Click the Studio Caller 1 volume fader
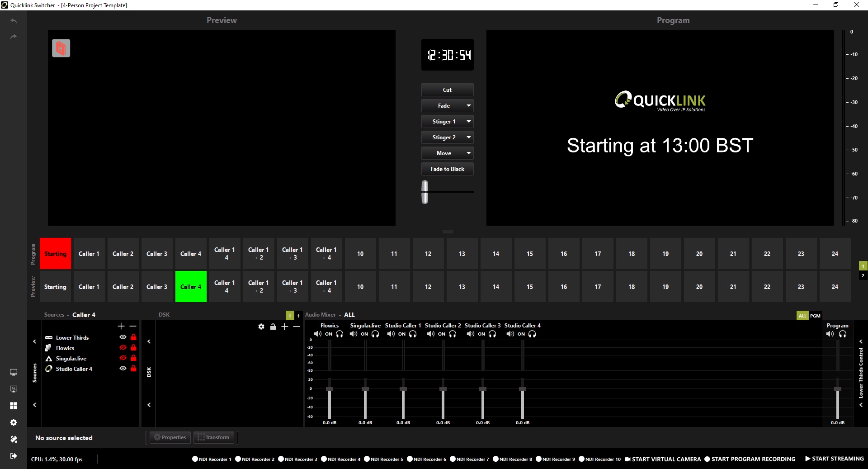The width and height of the screenshot is (868, 469). pos(403,389)
